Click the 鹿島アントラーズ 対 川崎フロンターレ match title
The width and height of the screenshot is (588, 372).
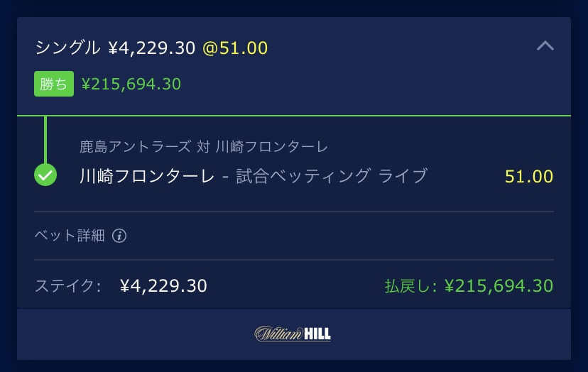(x=204, y=147)
